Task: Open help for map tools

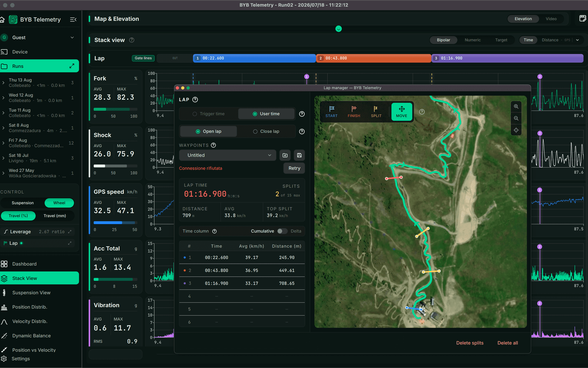Action: (422, 112)
